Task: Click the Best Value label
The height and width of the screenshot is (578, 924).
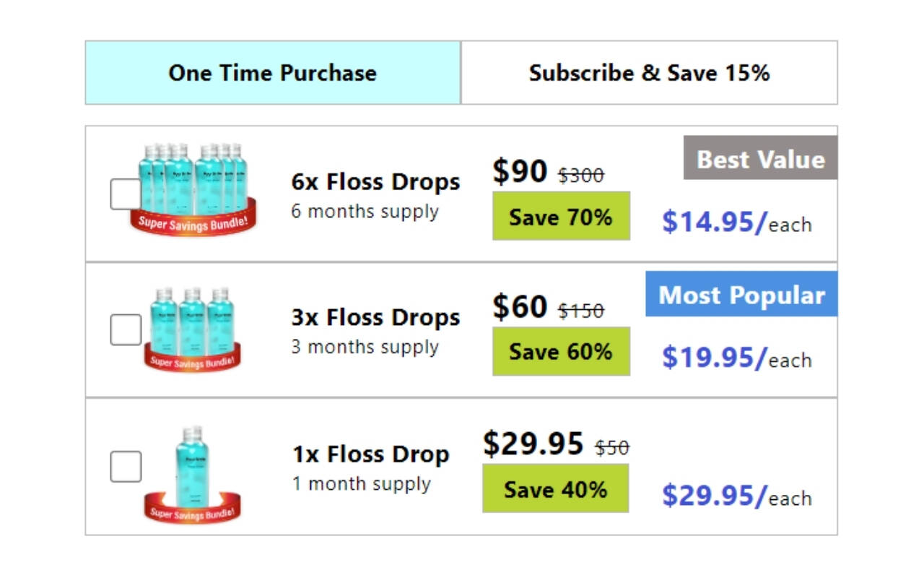Action: tap(760, 158)
